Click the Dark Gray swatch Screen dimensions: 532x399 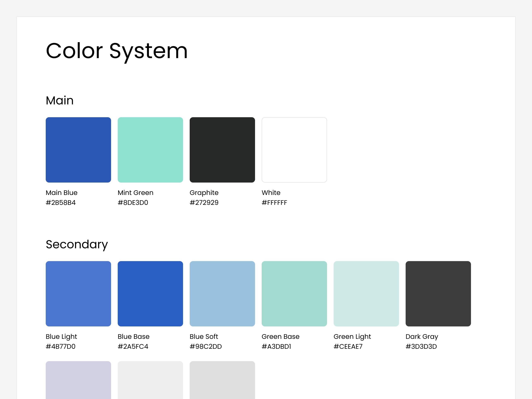click(438, 294)
